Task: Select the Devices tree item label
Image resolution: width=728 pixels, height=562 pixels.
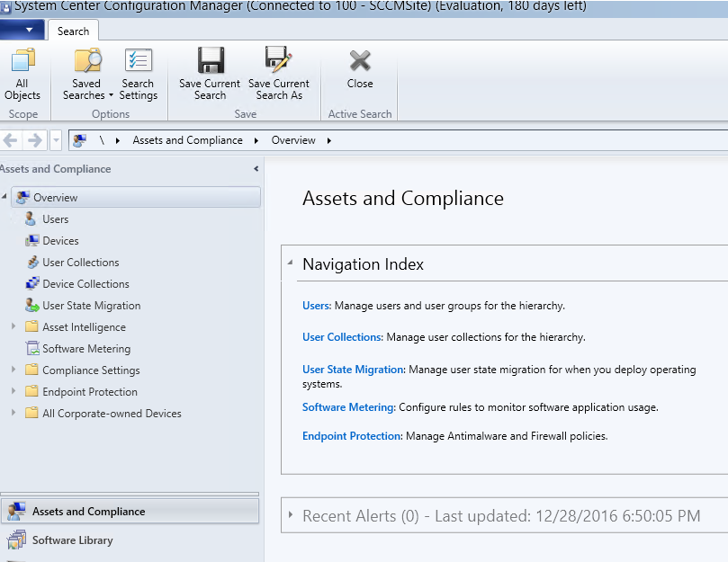Action: click(x=60, y=241)
